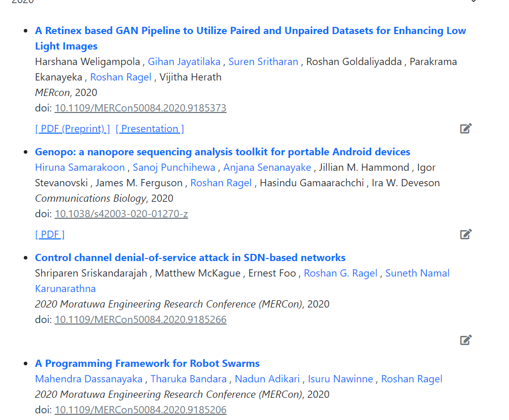Open Gihan Jayatilaka's author profile

click(x=184, y=61)
